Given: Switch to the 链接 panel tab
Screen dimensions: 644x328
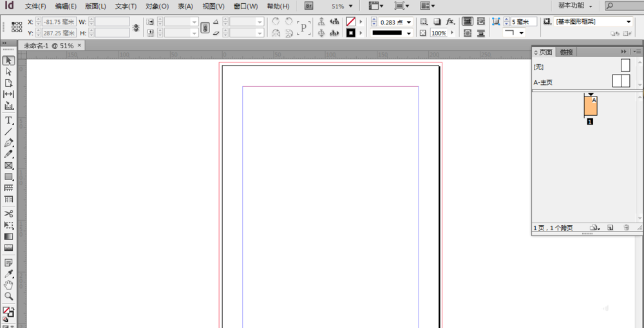Looking at the screenshot, I should pyautogui.click(x=566, y=51).
